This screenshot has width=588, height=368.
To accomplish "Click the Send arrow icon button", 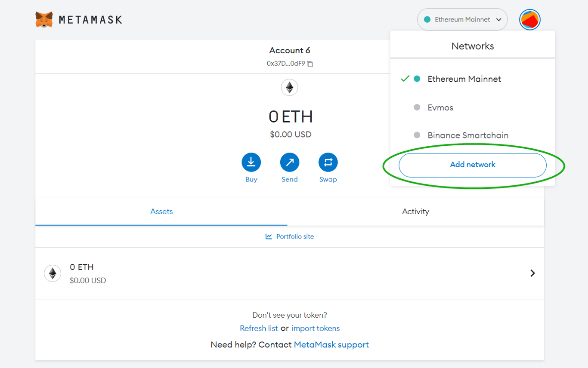I will click(290, 162).
